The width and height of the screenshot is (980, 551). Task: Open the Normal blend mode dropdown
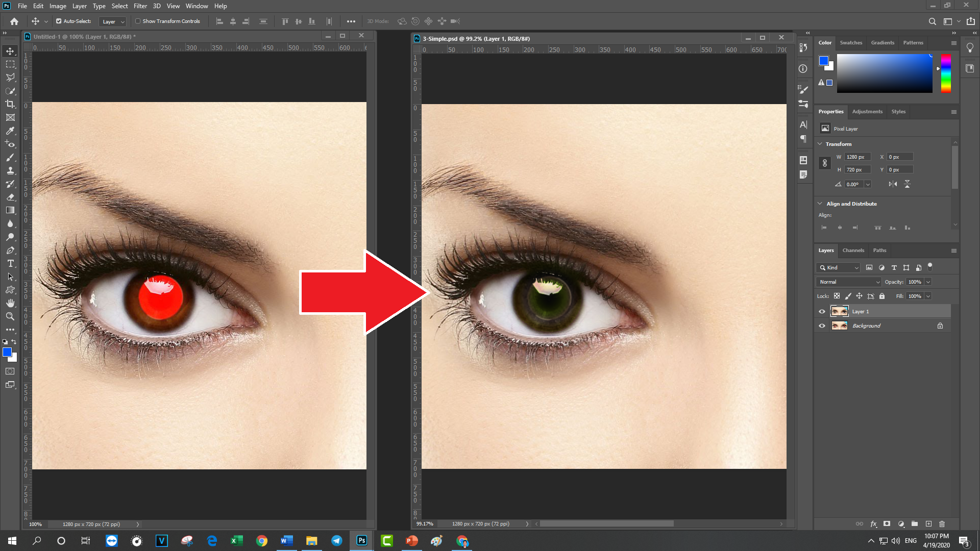tap(849, 282)
